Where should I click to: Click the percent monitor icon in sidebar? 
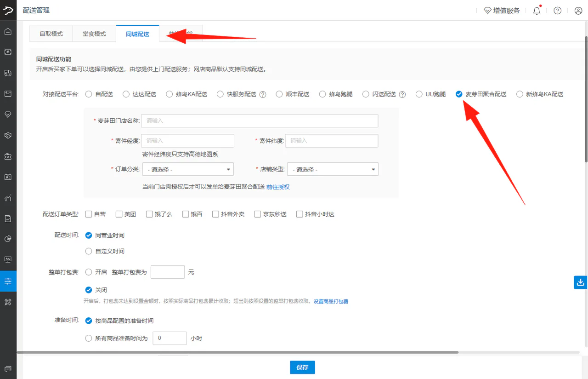tap(8, 259)
